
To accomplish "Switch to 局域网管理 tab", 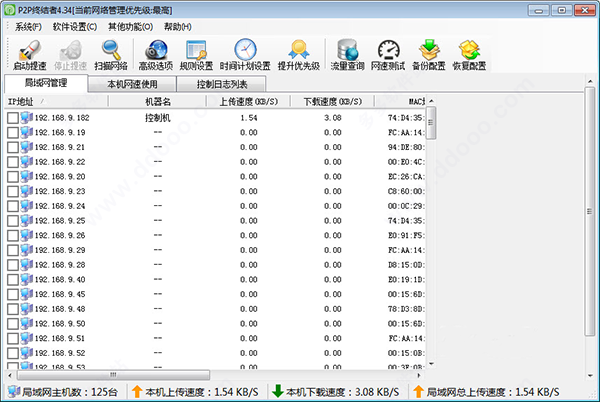I will (46, 83).
